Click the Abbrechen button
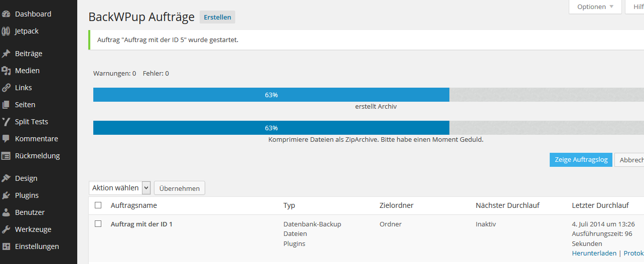This screenshot has height=264, width=644. pyautogui.click(x=629, y=160)
